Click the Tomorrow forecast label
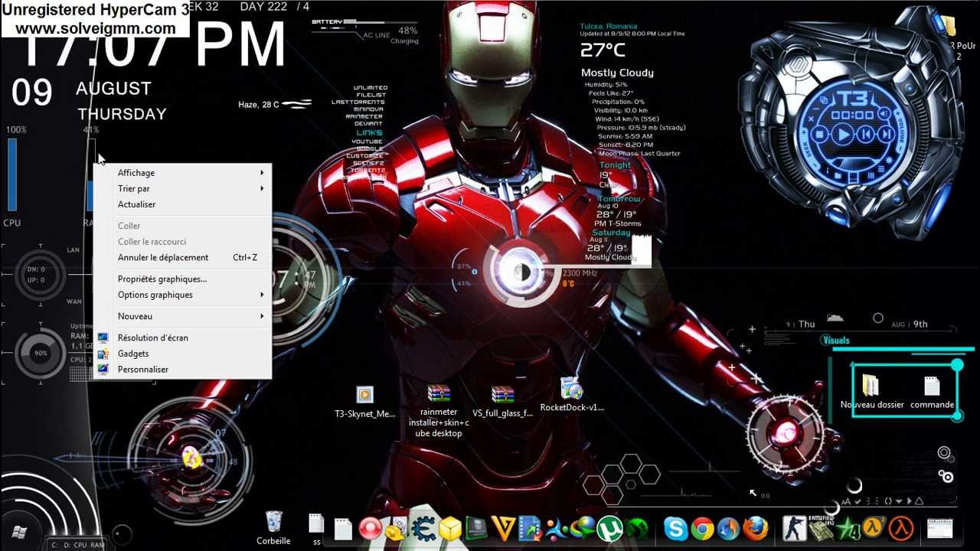 pos(619,199)
